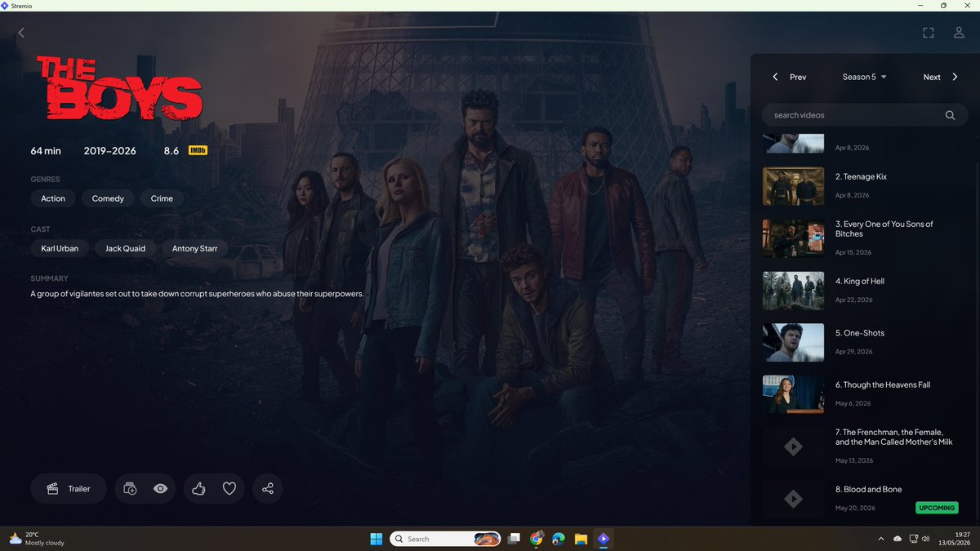Open cast member Karl Urban

coord(60,248)
